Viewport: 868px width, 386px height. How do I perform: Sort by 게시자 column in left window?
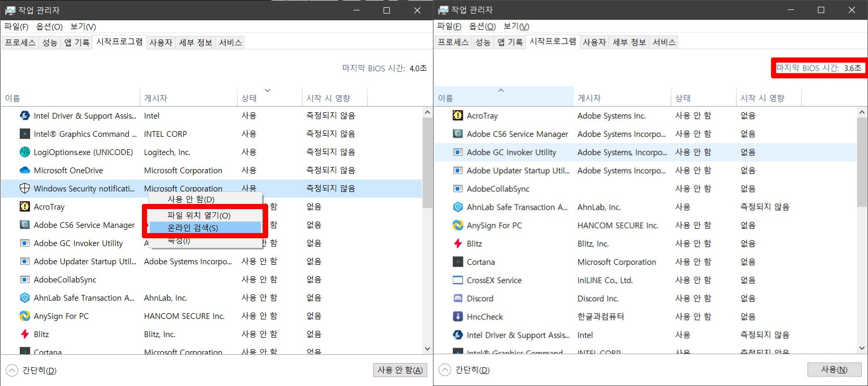pos(188,97)
